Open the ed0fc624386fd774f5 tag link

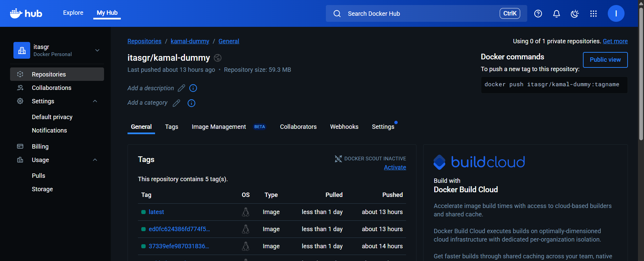(x=179, y=229)
